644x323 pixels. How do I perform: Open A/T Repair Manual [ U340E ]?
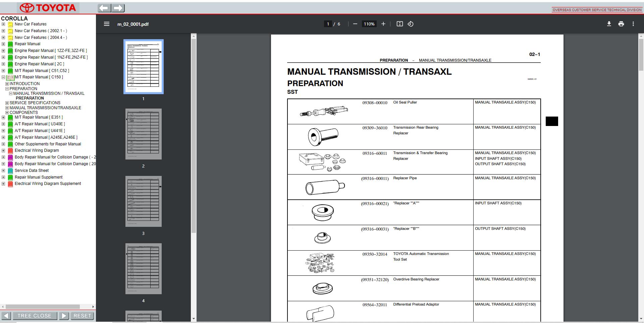tap(40, 124)
